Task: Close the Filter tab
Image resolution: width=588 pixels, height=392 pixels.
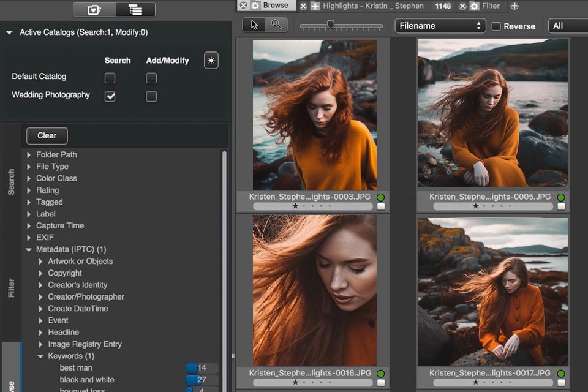Action: (x=462, y=6)
